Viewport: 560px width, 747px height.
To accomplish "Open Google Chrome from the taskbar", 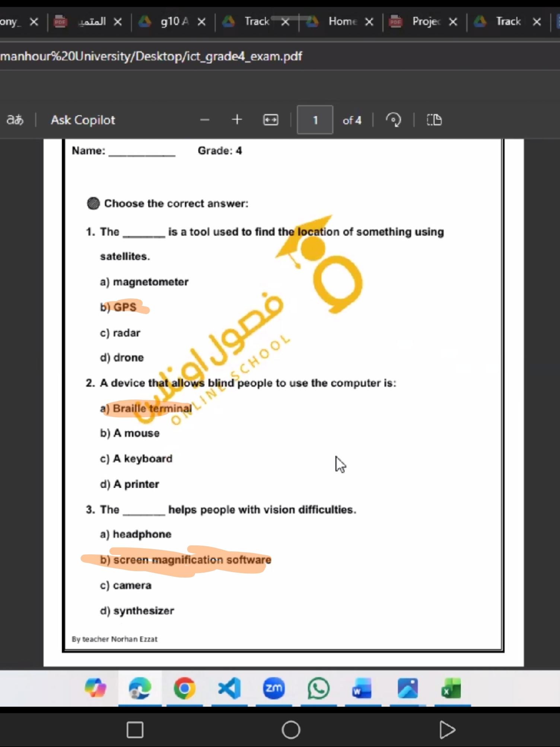I will (x=184, y=688).
